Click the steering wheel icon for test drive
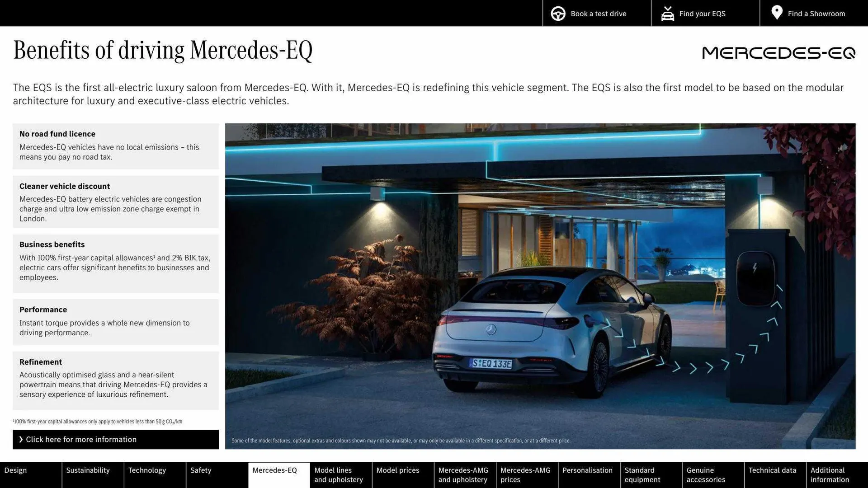The image size is (868, 488). point(557,13)
